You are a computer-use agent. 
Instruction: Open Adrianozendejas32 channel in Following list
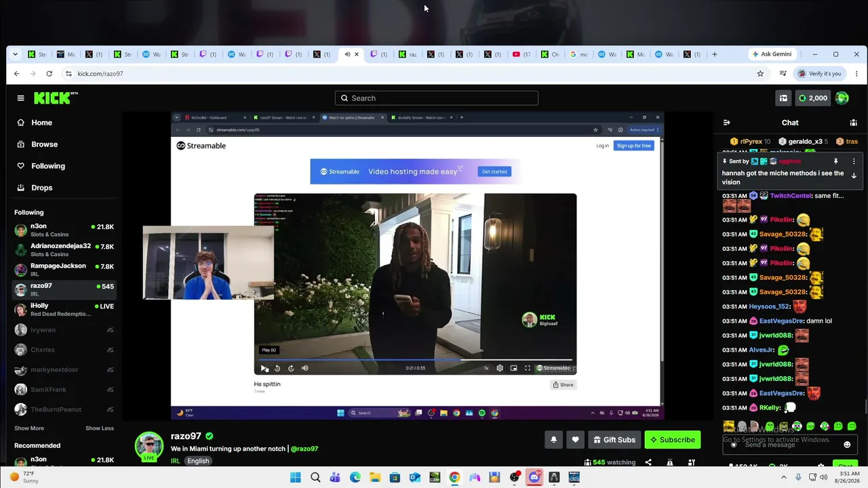pyautogui.click(x=64, y=250)
